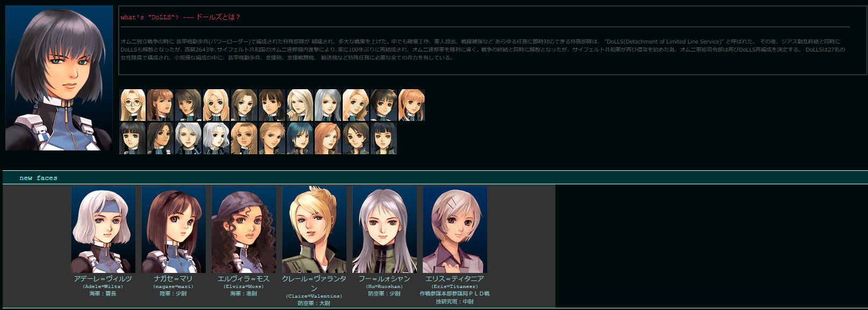Click the name エリス=ティタニア
The height and width of the screenshot is (310, 868).
point(455,279)
